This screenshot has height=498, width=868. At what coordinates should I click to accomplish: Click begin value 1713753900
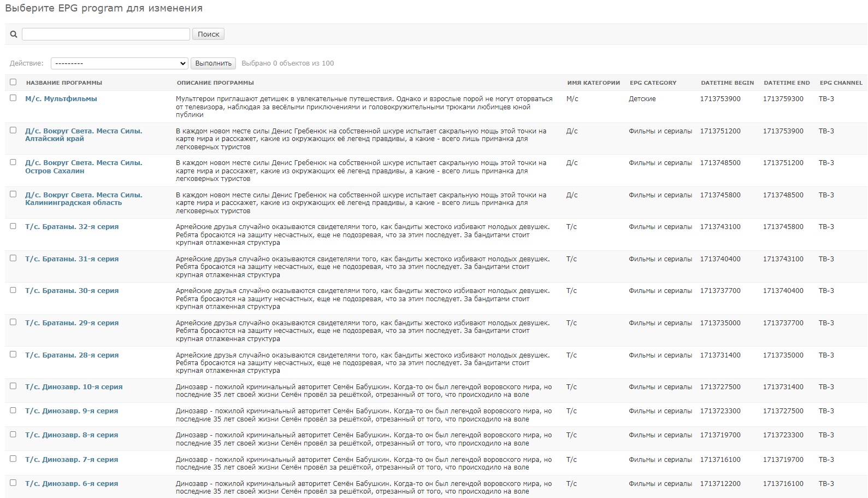coord(721,99)
